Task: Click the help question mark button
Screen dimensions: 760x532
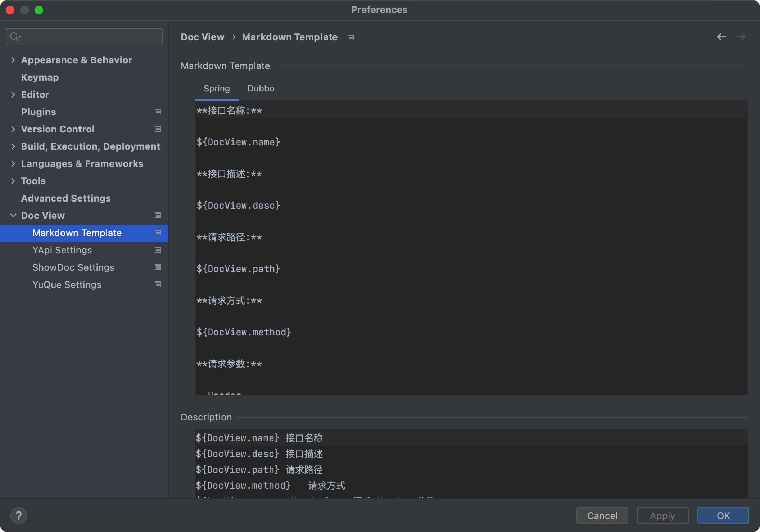Action: coord(19,515)
